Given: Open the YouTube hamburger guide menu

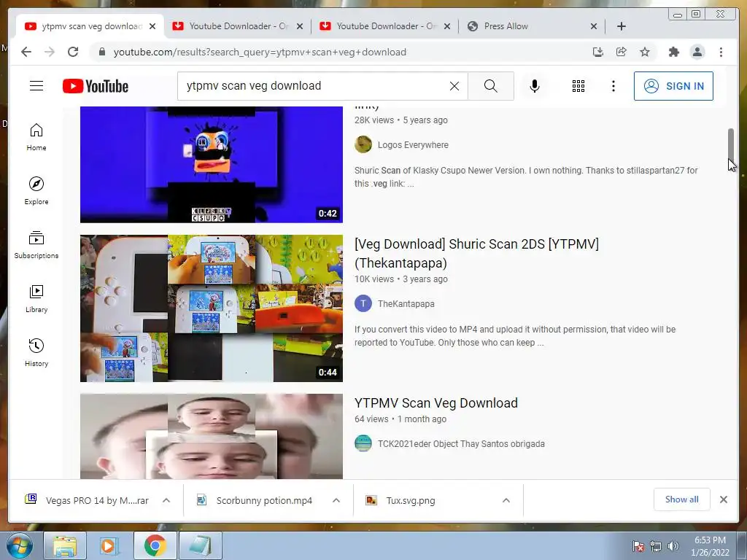Looking at the screenshot, I should (36, 86).
